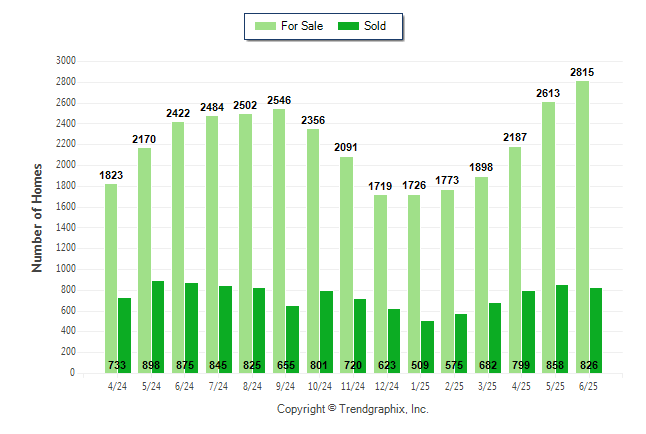
Task: Click the 7/24 x-axis month label
Action: 218,386
